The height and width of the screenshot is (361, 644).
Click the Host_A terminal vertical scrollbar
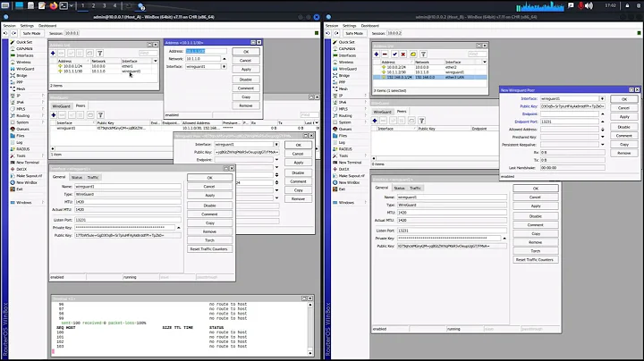click(x=310, y=328)
